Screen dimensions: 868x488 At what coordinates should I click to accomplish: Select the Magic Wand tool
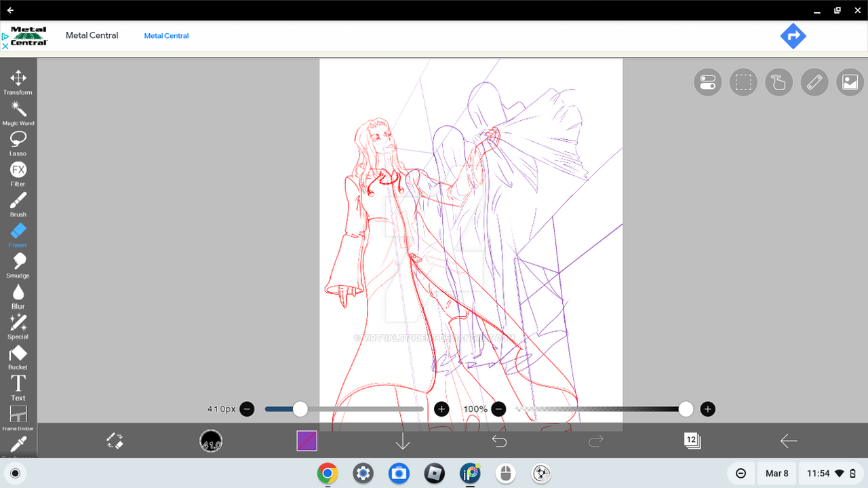(18, 113)
